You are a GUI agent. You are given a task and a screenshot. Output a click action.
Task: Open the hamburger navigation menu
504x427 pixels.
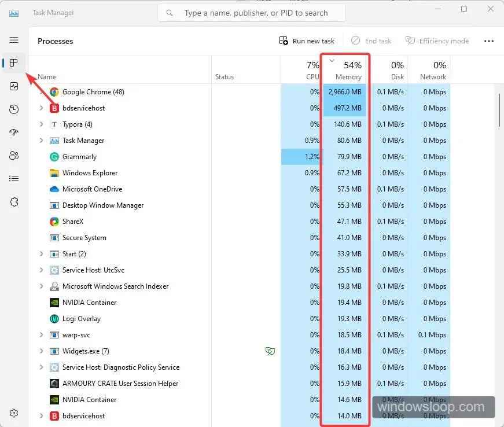(14, 40)
